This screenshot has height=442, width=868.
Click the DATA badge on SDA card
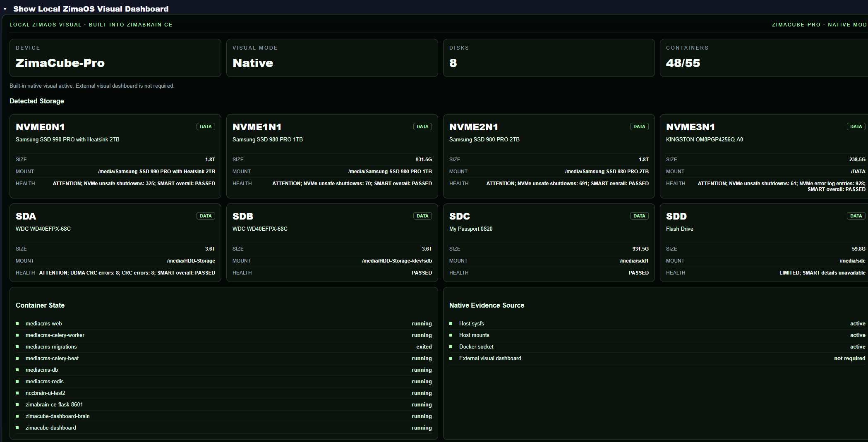[x=206, y=216]
